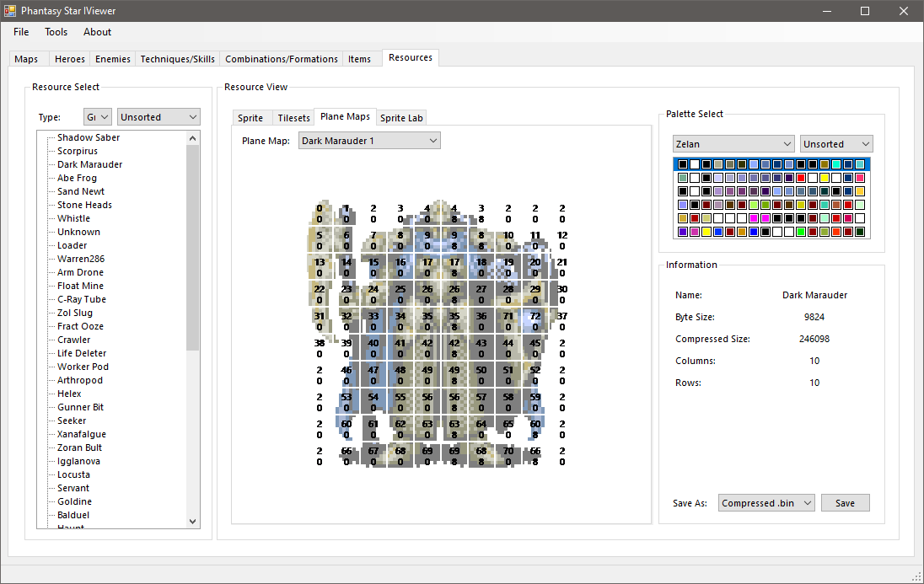Pick Crawler from the resource list
Image resolution: width=924 pixels, height=584 pixels.
73,340
